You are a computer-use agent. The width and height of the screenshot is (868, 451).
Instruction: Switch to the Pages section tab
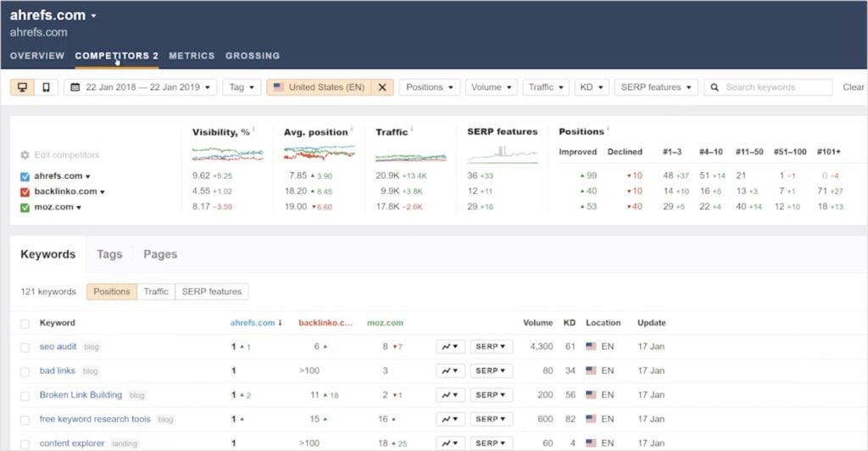(160, 254)
